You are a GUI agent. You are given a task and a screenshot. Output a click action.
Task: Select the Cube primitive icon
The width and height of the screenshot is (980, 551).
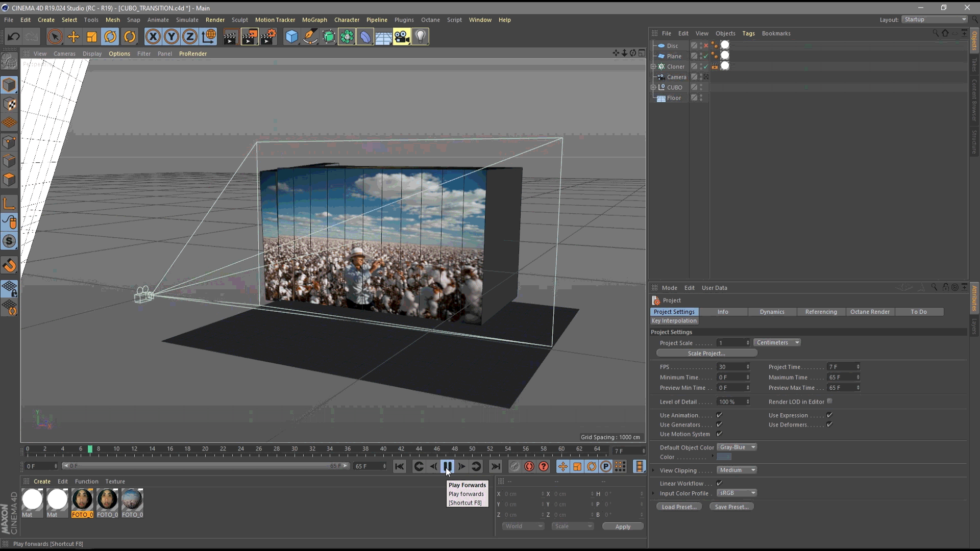pyautogui.click(x=291, y=37)
